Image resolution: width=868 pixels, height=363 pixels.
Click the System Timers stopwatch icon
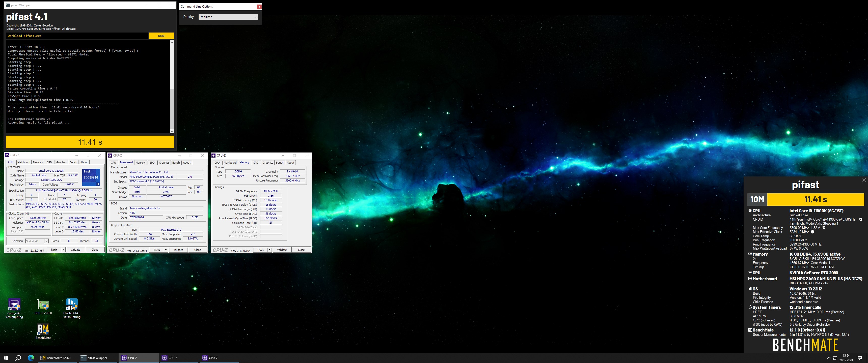click(x=750, y=307)
